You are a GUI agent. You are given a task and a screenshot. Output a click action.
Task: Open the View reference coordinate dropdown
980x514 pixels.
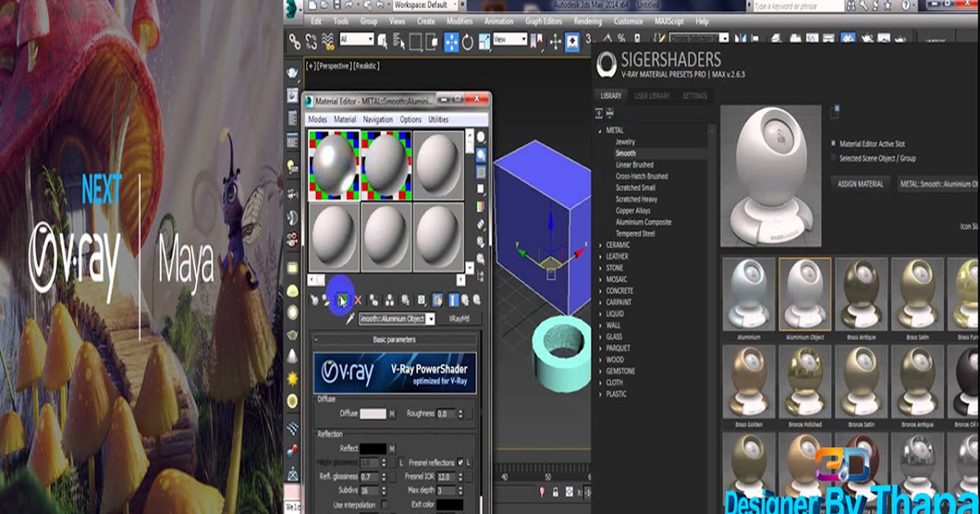tap(510, 38)
